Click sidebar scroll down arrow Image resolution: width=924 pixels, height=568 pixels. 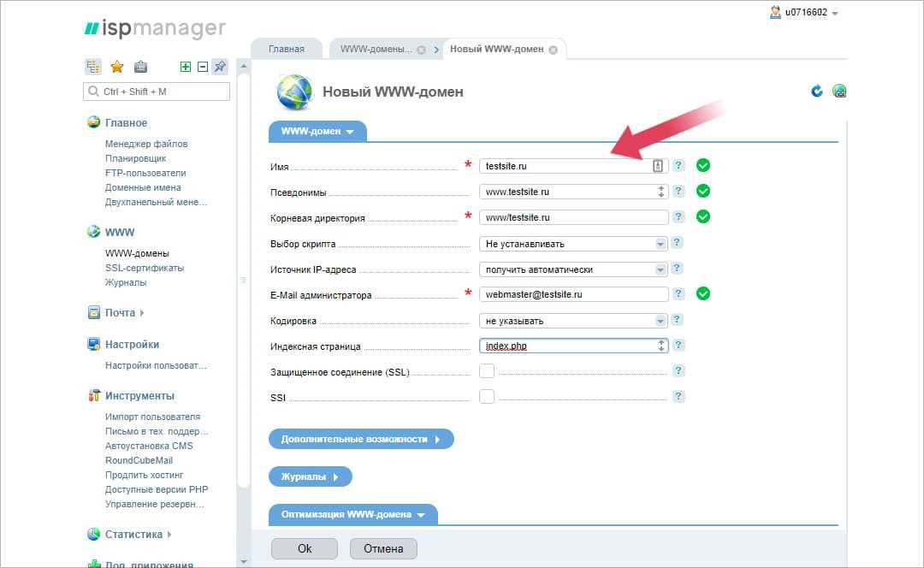(x=243, y=561)
